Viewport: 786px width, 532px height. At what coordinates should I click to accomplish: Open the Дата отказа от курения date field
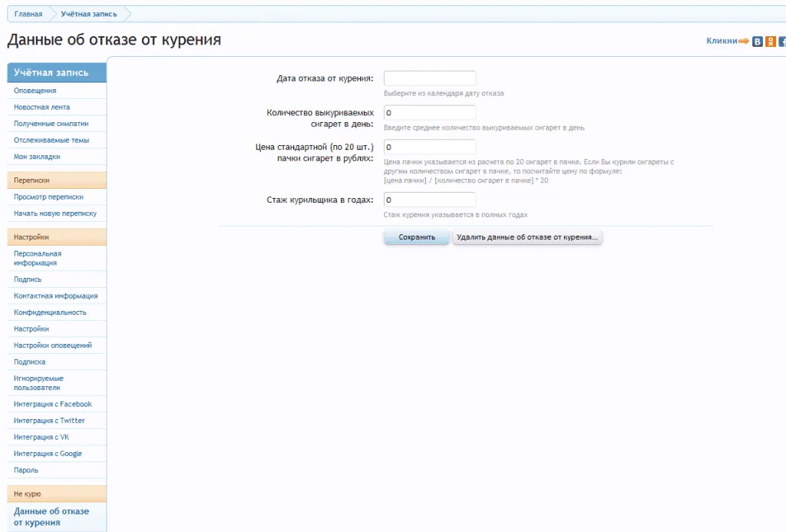coord(429,78)
